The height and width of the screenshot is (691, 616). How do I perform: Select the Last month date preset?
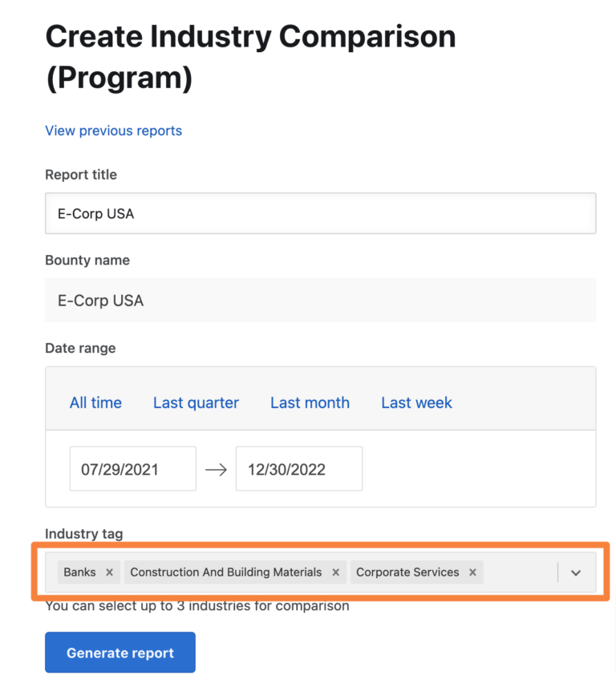point(310,402)
